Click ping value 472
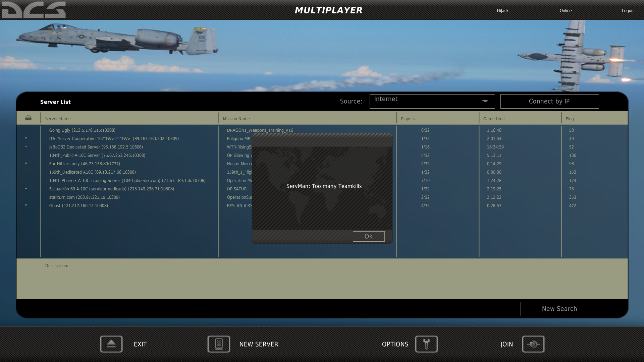Screen dimensions: 644x362 click(573, 205)
